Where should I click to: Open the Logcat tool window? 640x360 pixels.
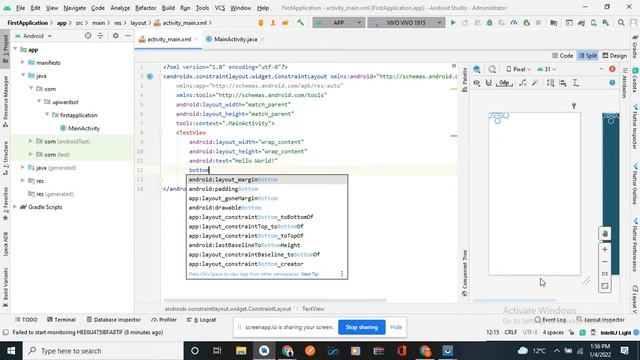(x=201, y=320)
